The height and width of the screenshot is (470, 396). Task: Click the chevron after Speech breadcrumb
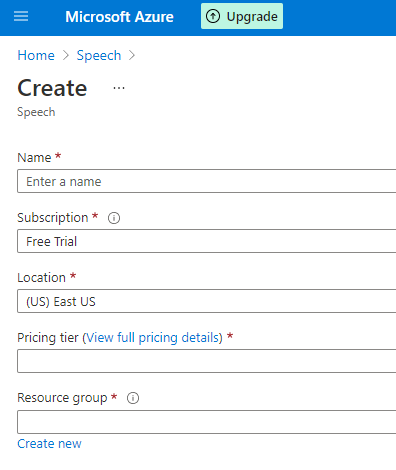coord(132,55)
